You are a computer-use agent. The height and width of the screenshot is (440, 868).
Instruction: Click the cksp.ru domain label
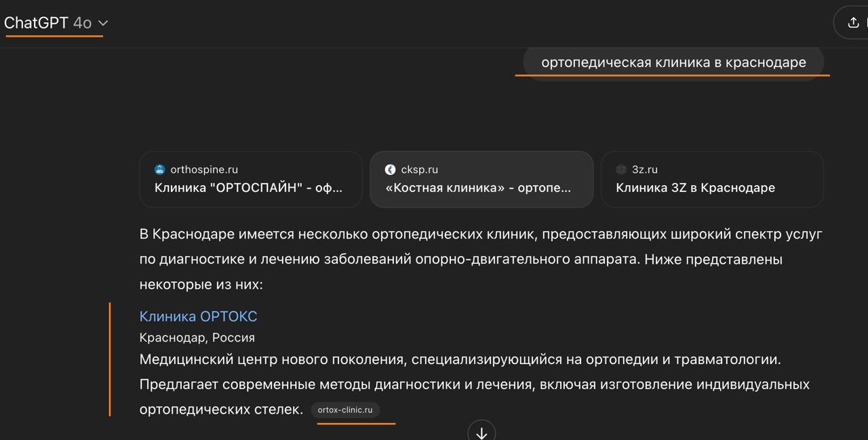click(x=419, y=169)
